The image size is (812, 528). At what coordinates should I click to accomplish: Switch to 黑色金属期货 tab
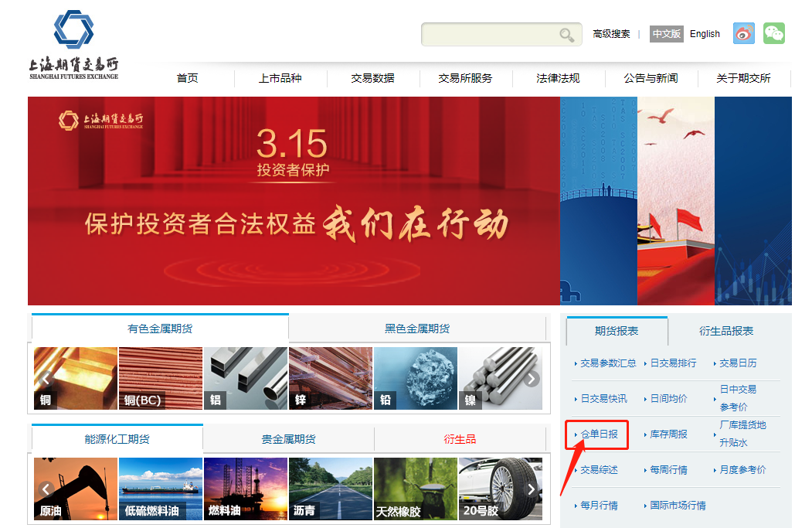click(417, 329)
